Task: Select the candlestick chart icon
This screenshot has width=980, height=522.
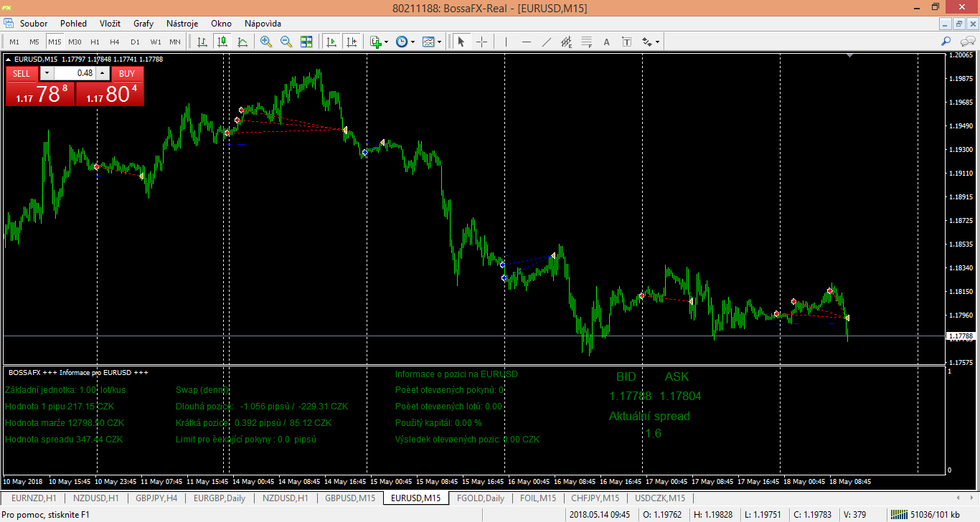Action: [x=222, y=42]
